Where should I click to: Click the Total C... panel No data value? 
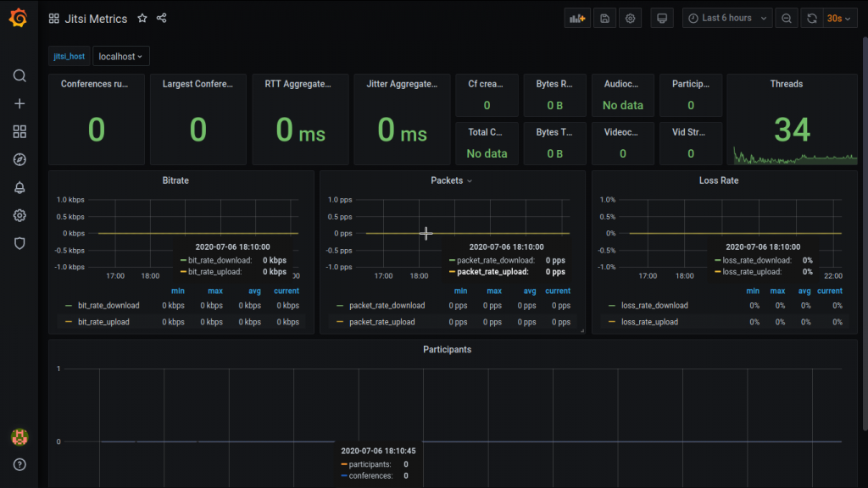click(x=487, y=154)
